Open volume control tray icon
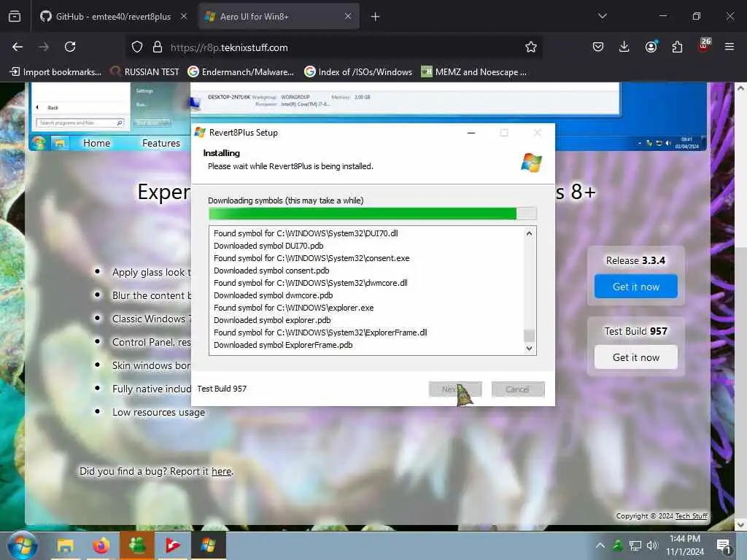The height and width of the screenshot is (560, 747). 652,545
